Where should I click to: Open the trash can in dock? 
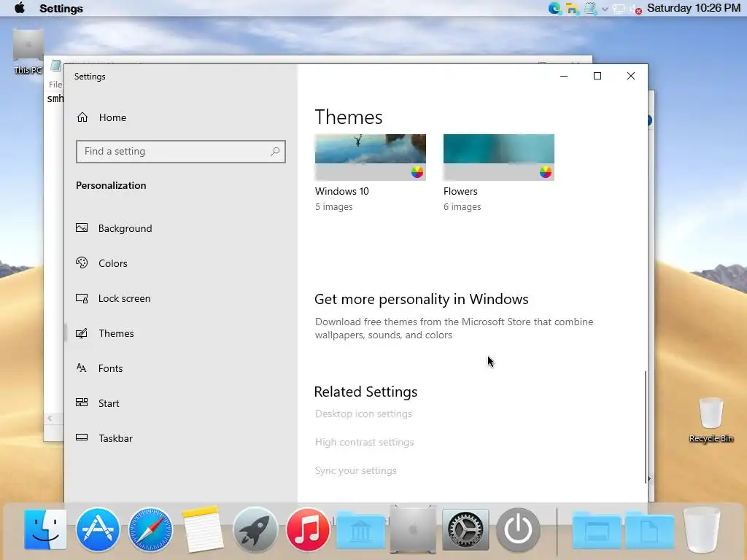[702, 529]
